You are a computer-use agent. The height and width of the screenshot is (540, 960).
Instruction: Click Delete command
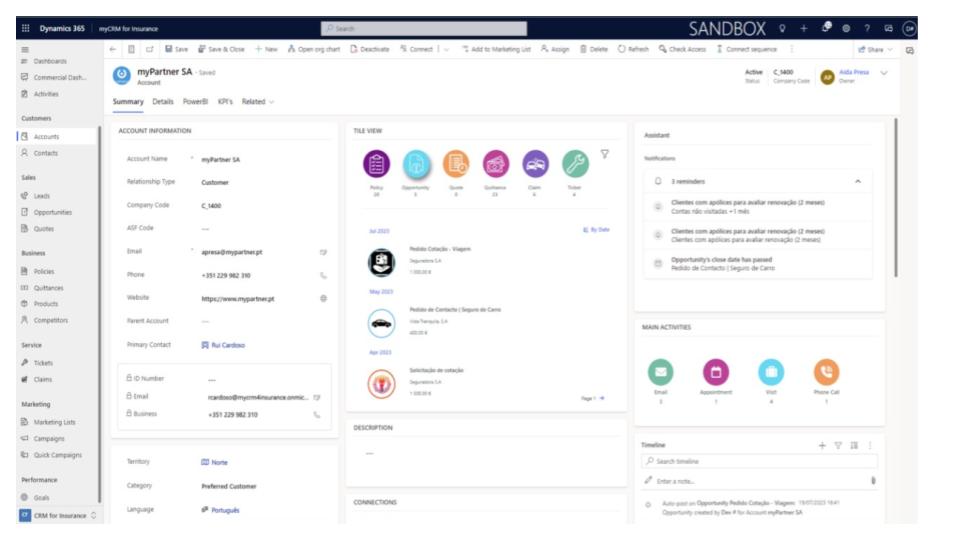pos(594,49)
